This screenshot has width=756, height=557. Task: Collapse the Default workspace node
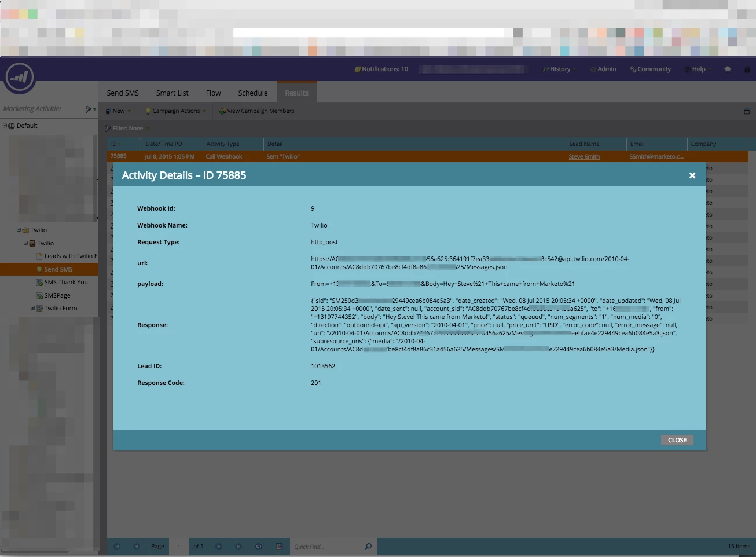click(5, 126)
